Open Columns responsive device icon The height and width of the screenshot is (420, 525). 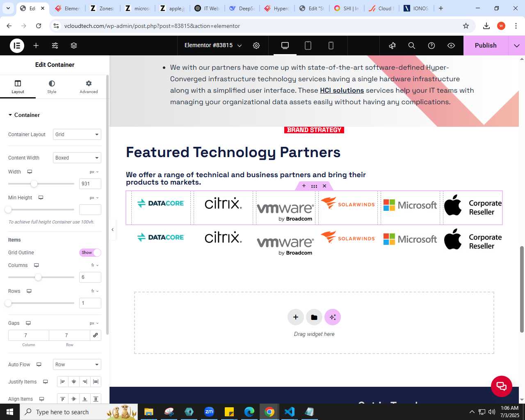[37, 265]
